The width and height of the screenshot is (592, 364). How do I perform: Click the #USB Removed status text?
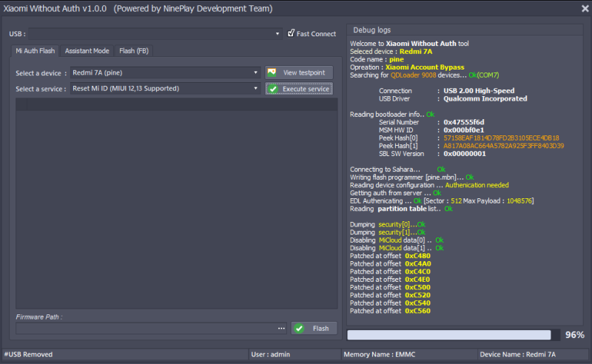click(28, 354)
